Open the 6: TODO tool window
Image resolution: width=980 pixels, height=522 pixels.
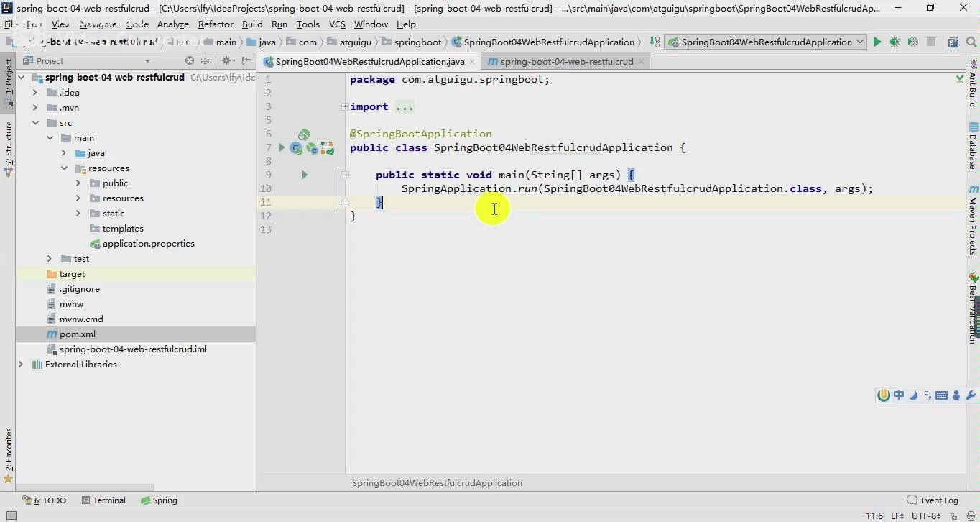point(45,500)
